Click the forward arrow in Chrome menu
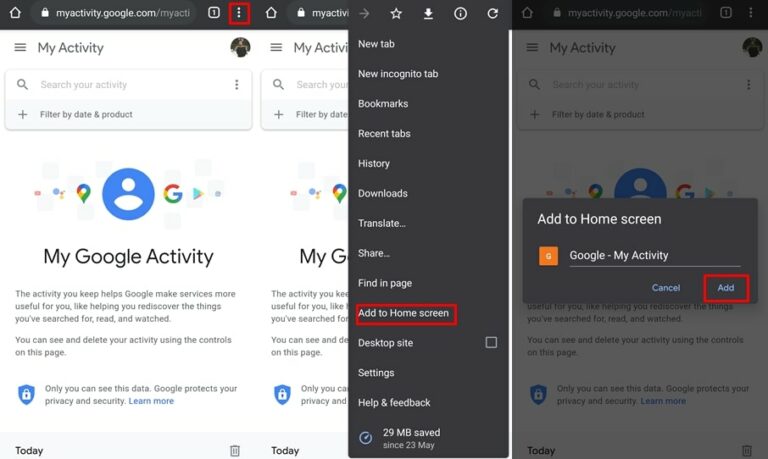Viewport: 768px width, 459px height. click(x=364, y=13)
